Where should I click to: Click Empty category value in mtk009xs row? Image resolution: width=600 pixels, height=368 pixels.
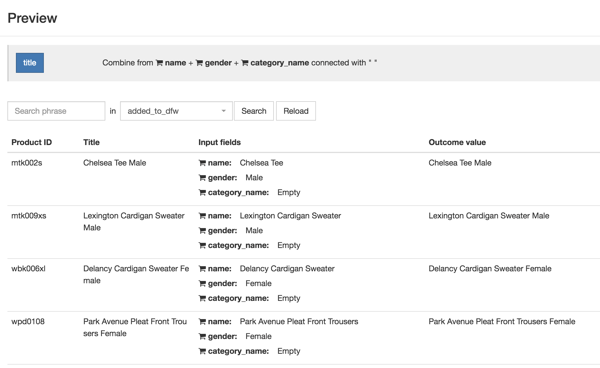coord(289,245)
